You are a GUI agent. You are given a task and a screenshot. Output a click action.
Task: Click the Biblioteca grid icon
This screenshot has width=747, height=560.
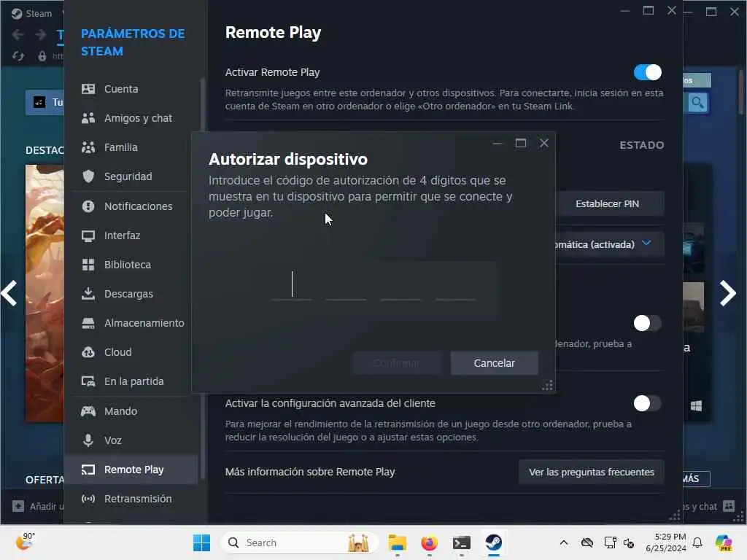click(x=88, y=265)
